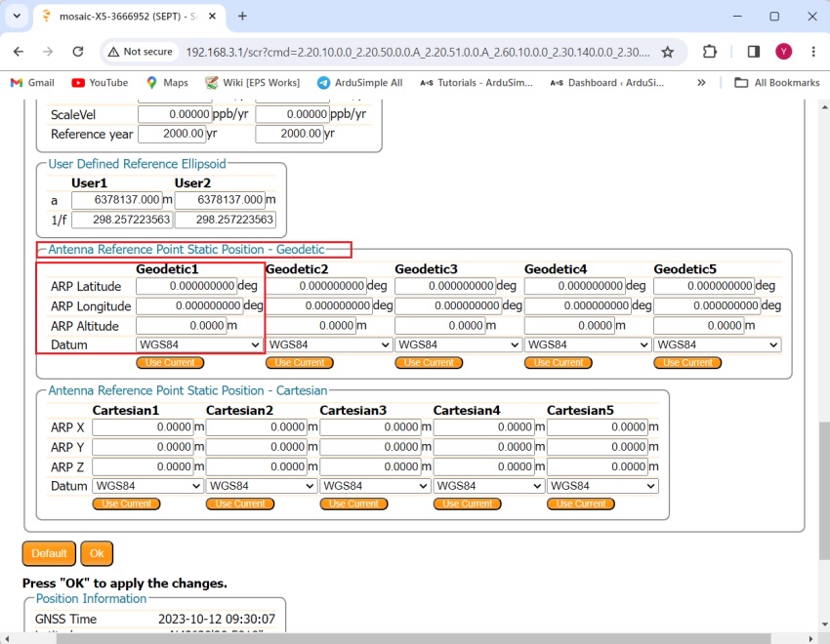
Task: Bookmark this page with the star icon
Action: (x=668, y=52)
